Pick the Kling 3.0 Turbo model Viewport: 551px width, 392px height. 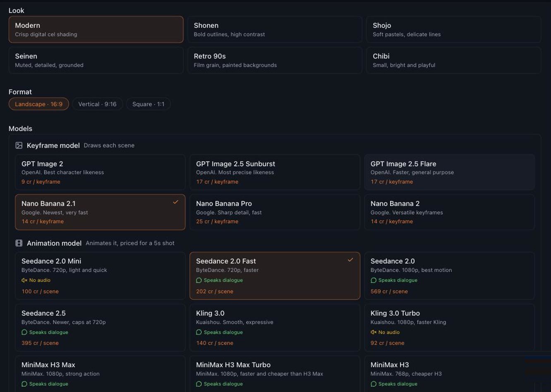(450, 328)
